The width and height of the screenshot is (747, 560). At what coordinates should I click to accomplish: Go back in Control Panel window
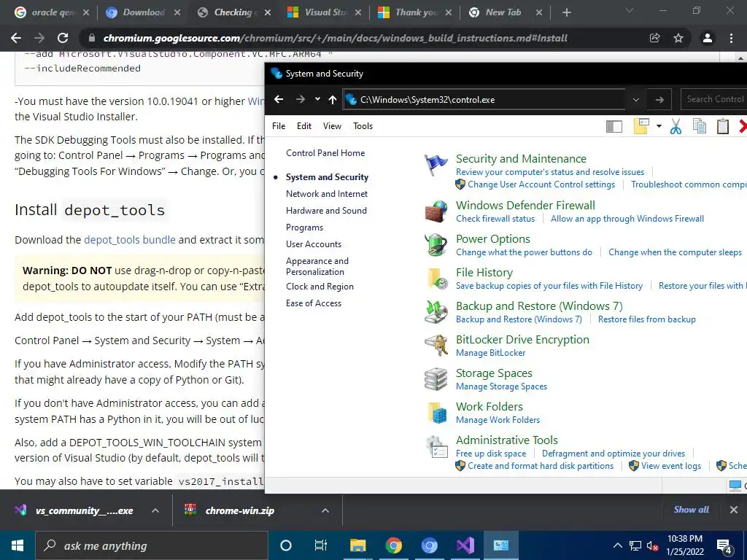click(x=279, y=99)
